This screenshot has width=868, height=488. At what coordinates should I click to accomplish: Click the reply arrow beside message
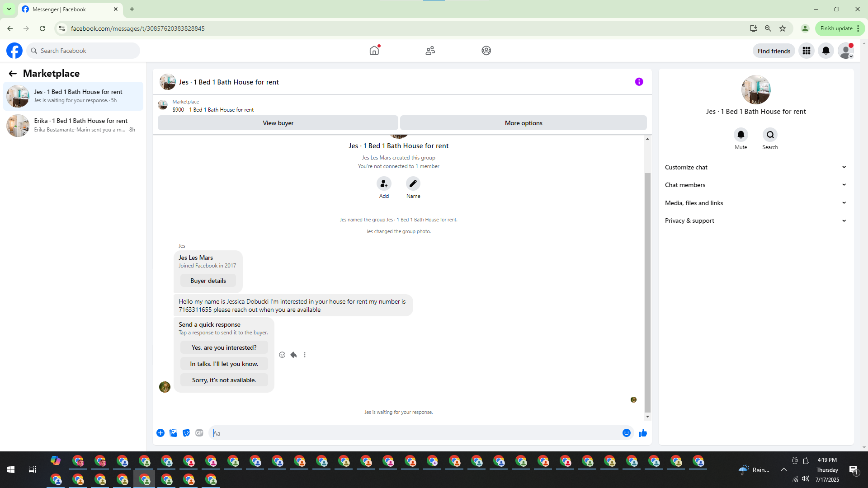pyautogui.click(x=293, y=355)
